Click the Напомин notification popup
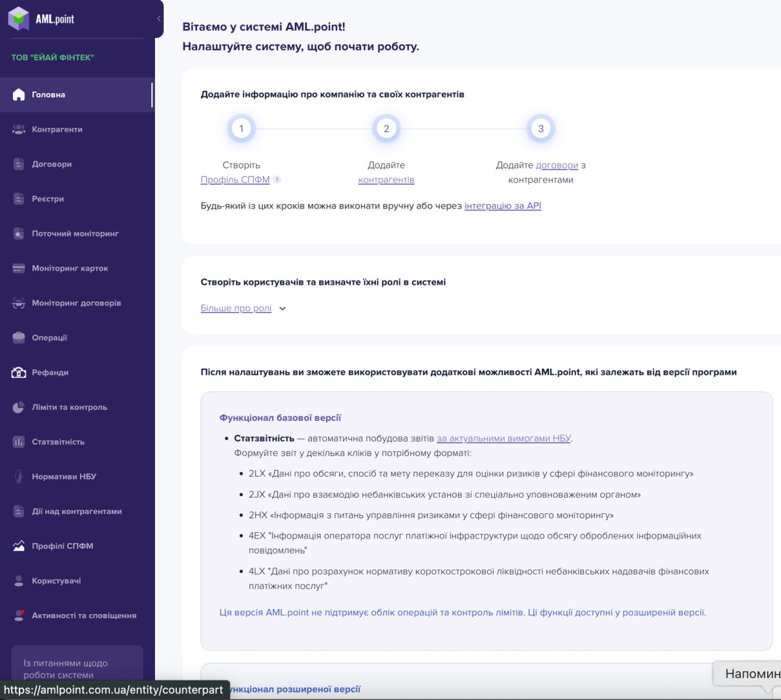 tap(748, 674)
